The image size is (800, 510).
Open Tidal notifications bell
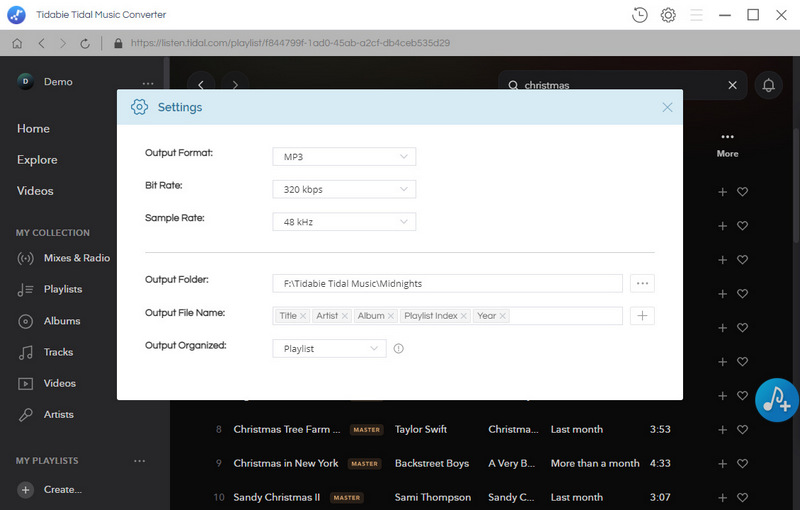[x=768, y=85]
